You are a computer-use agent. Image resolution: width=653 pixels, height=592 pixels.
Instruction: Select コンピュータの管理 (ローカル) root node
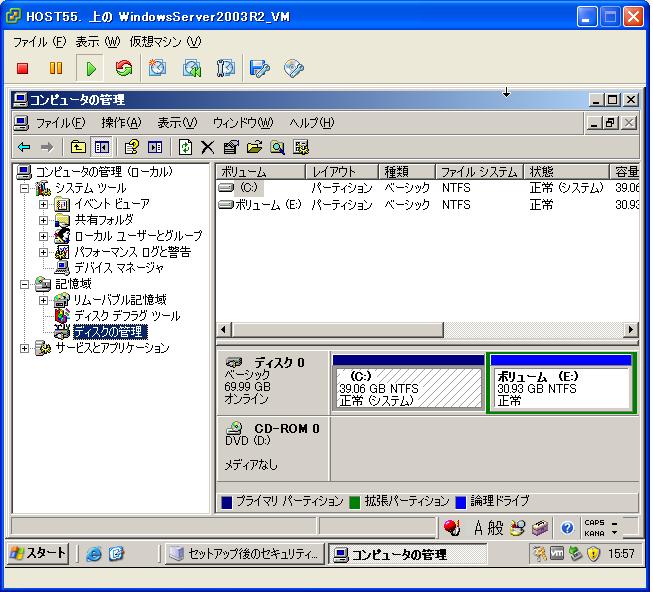104,172
